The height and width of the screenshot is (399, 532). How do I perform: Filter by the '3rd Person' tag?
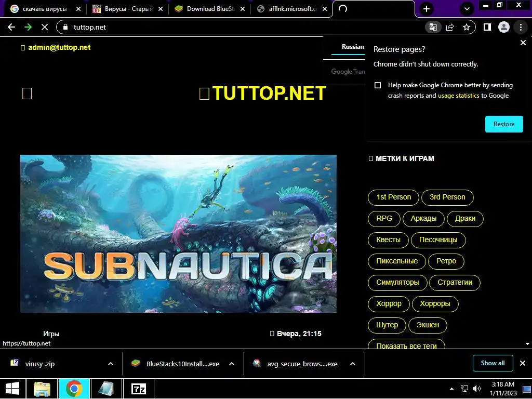click(x=447, y=197)
